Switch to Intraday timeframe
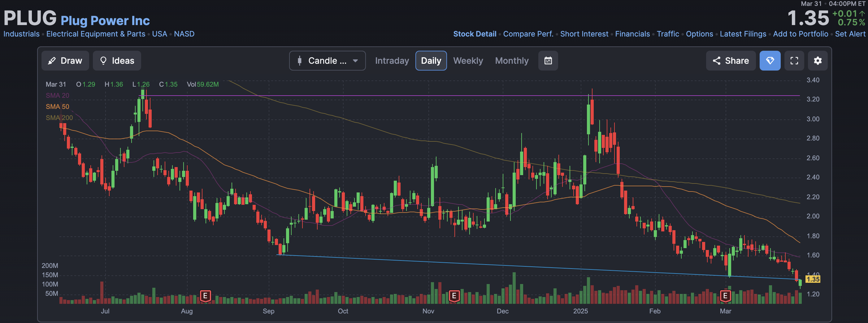 tap(392, 61)
